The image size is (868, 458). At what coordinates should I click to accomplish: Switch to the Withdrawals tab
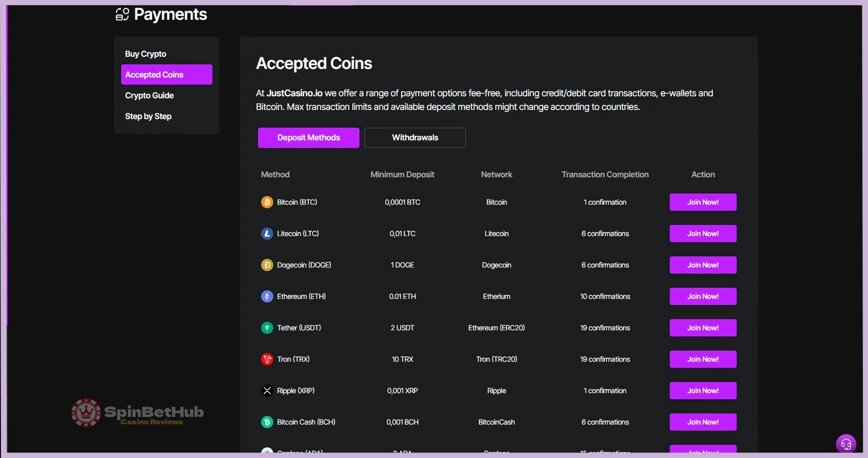click(415, 138)
